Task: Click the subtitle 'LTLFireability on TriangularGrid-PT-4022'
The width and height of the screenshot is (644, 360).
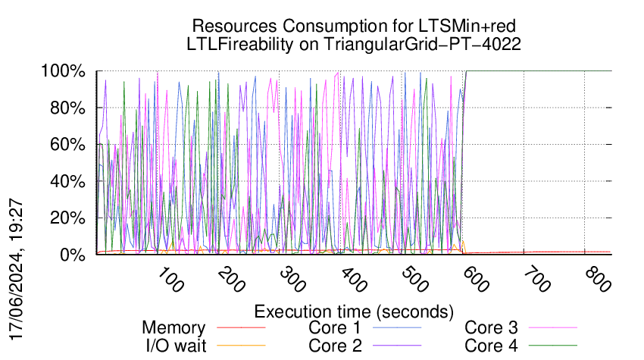Action: click(354, 44)
